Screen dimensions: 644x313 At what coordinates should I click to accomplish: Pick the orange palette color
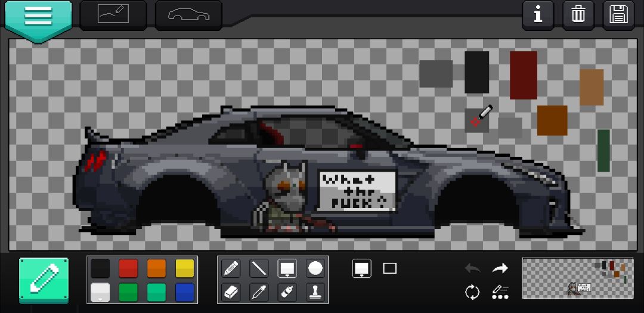click(156, 268)
